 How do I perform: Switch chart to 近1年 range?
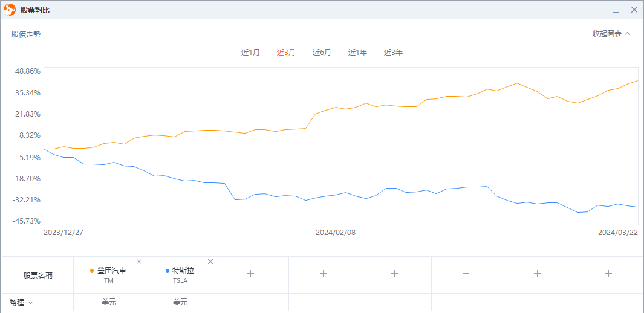[x=357, y=53]
